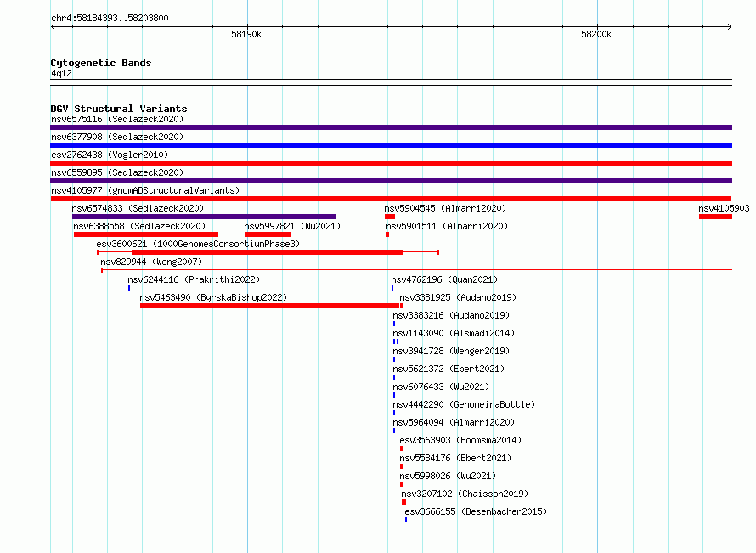Select the nsv5463490 long red bar

point(269,306)
